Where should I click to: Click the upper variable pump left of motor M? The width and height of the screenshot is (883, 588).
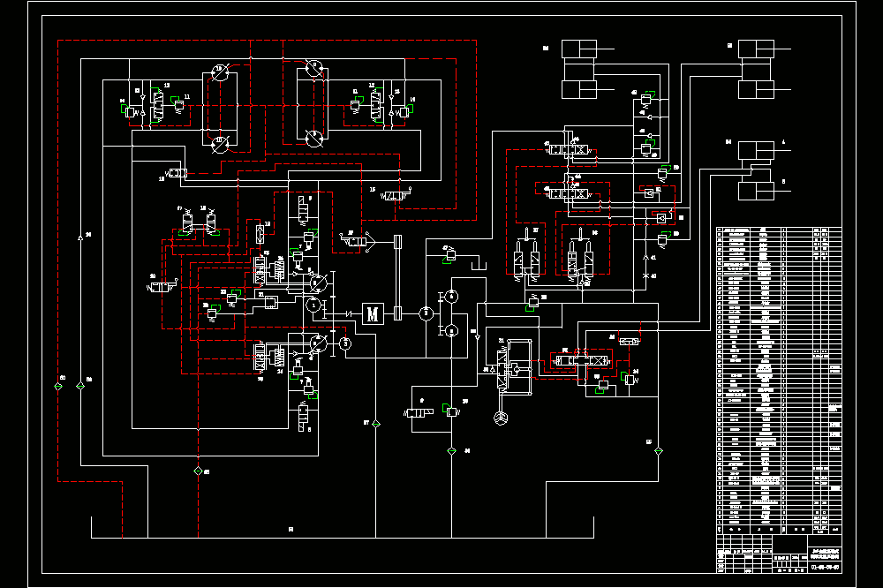[x=318, y=283]
